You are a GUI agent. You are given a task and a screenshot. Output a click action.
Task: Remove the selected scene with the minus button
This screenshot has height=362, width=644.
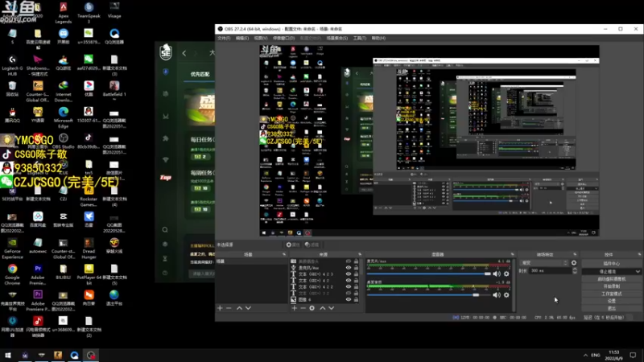tap(229, 308)
